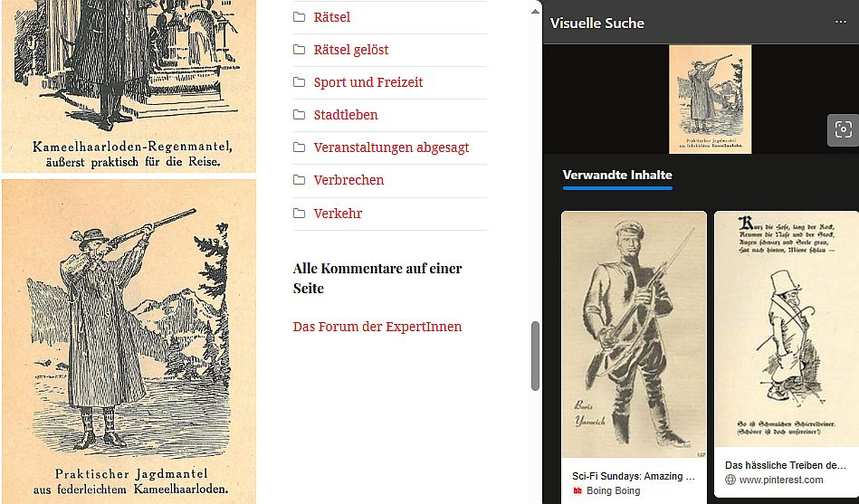Screen dimensions: 859x504
Task: Click the Praktischer Jagdmantel hunter illustration
Action: 129,341
